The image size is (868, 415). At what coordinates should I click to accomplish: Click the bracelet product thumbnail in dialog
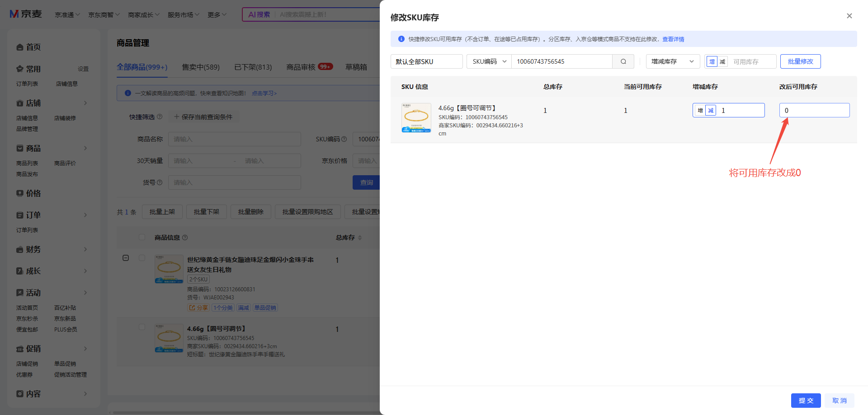pos(416,118)
